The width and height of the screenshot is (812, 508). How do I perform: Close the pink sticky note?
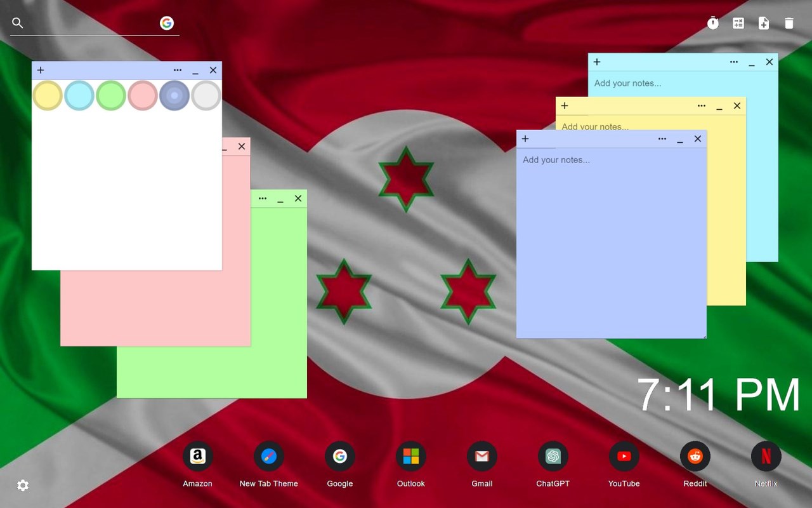tap(242, 147)
